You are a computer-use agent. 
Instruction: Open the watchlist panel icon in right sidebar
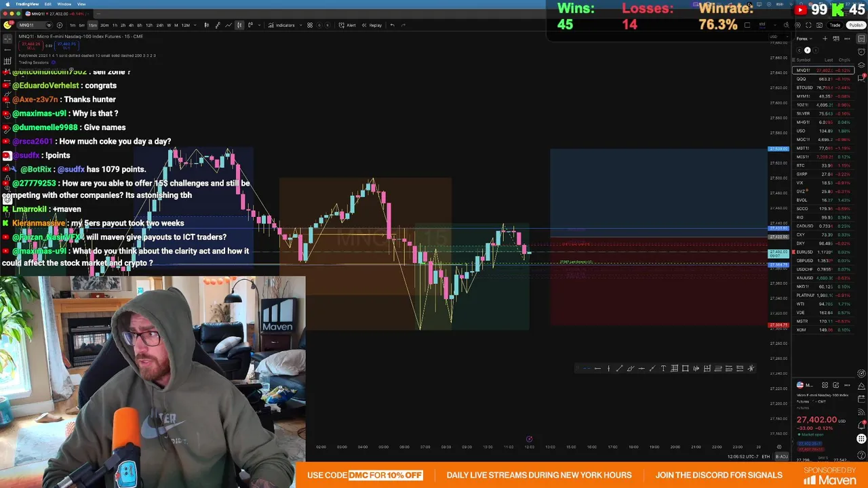pyautogui.click(x=862, y=39)
